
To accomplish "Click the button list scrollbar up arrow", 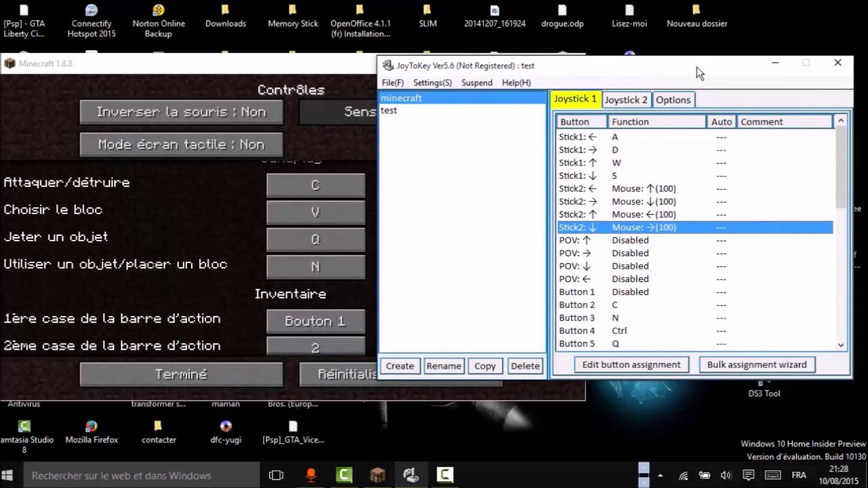I will pos(841,121).
